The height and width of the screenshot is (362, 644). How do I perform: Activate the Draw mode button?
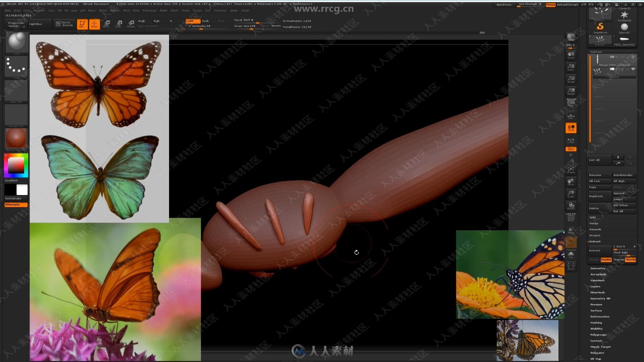tap(94, 24)
